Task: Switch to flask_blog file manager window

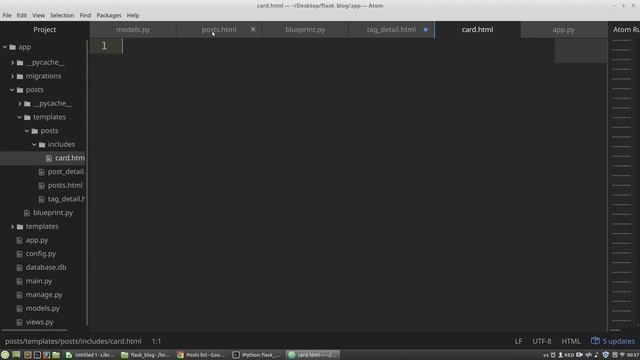Action: tap(146, 355)
